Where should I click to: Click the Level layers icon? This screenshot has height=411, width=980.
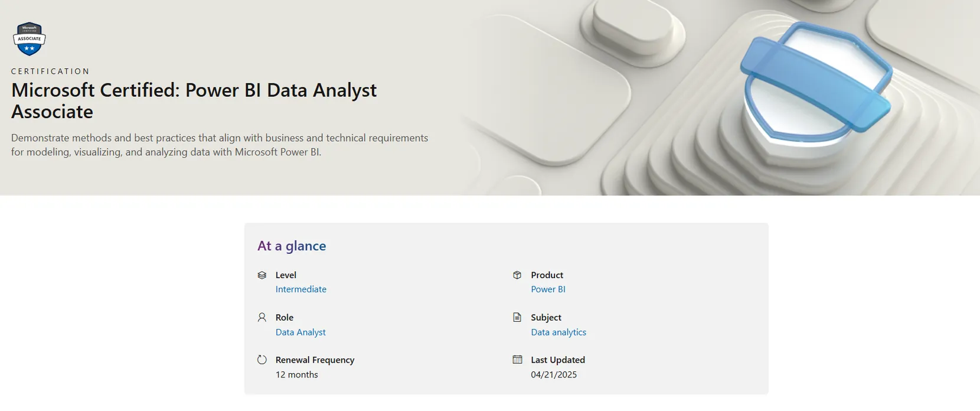pyautogui.click(x=262, y=275)
